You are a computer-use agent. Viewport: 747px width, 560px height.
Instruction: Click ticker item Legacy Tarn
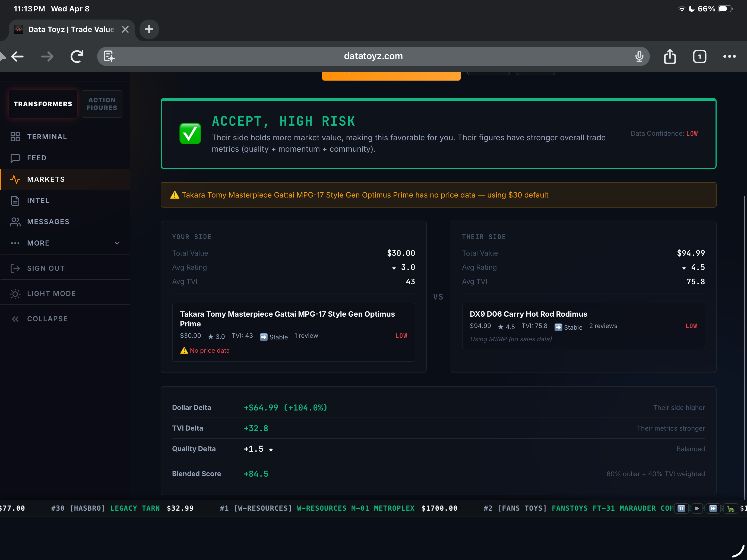tap(122, 508)
